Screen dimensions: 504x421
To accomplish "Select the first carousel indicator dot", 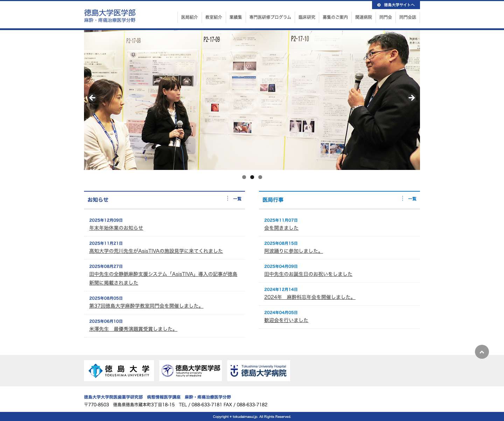I will pyautogui.click(x=244, y=177).
